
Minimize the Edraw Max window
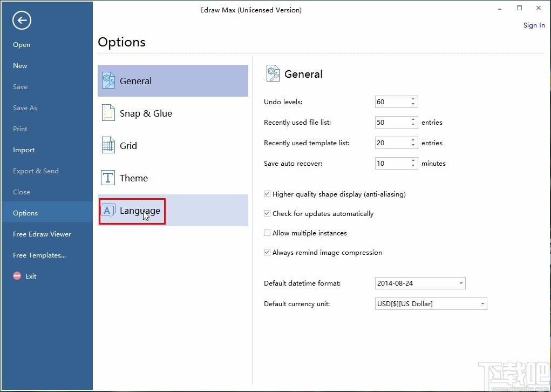[x=499, y=9]
